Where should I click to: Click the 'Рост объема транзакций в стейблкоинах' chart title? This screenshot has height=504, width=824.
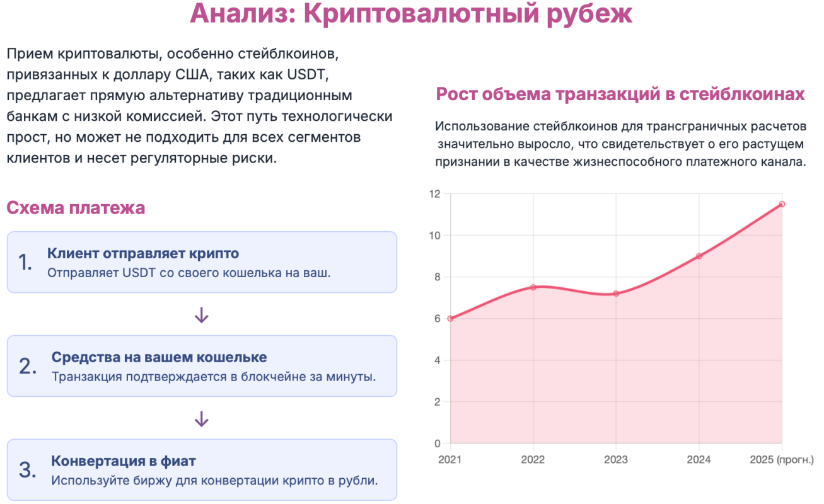point(620,94)
